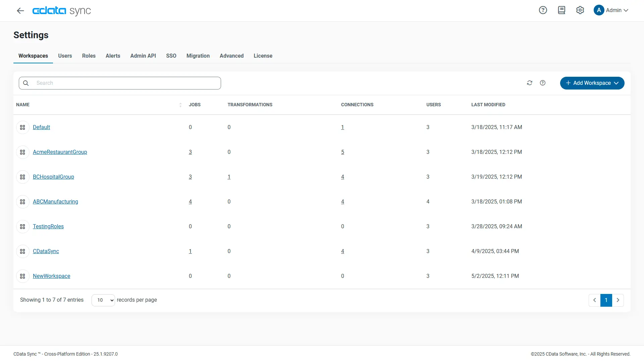
Task: Open BCHospitalGroup transformations count link
Action: coord(229,177)
